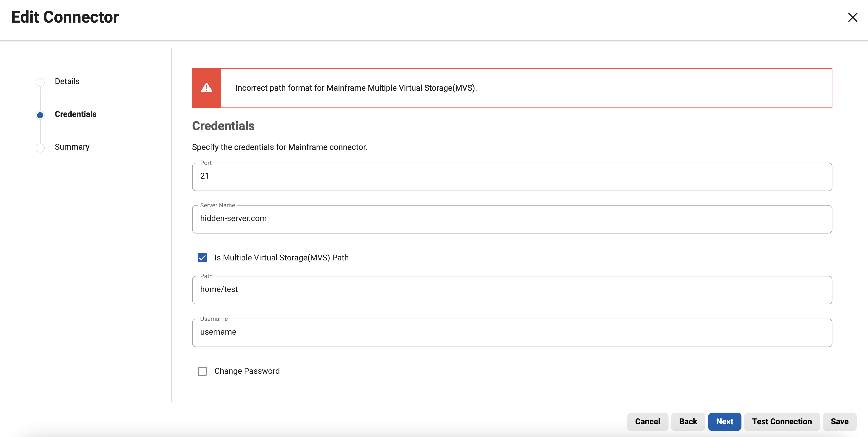
Task: Run Test Connection
Action: tap(782, 422)
